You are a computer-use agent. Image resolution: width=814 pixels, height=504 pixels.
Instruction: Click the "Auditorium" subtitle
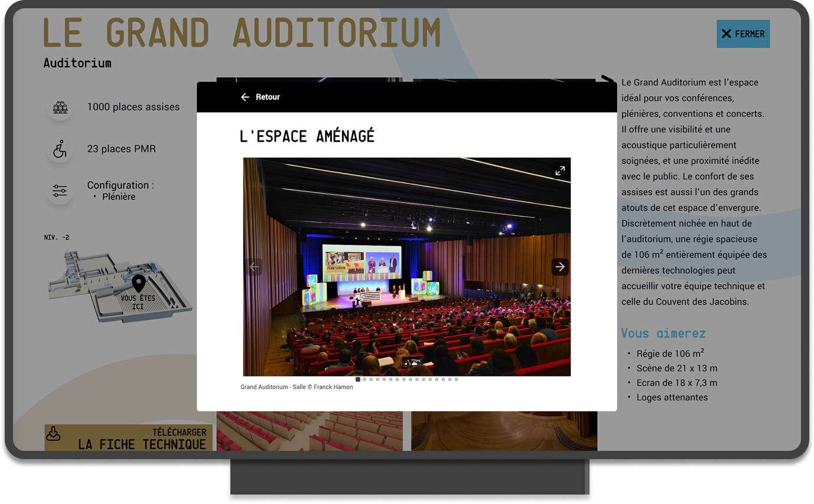pos(77,63)
